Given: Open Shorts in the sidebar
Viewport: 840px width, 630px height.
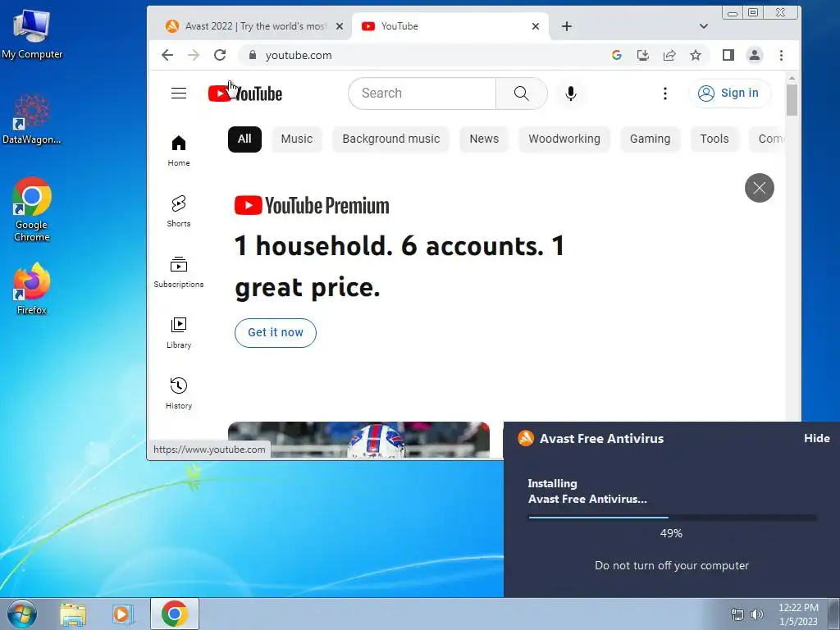Looking at the screenshot, I should (x=178, y=211).
